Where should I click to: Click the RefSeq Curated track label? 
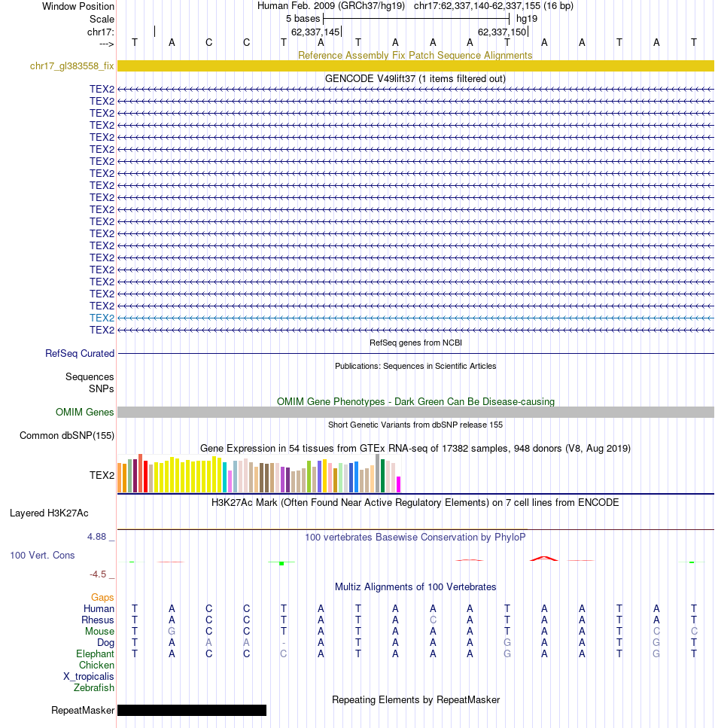79,353
